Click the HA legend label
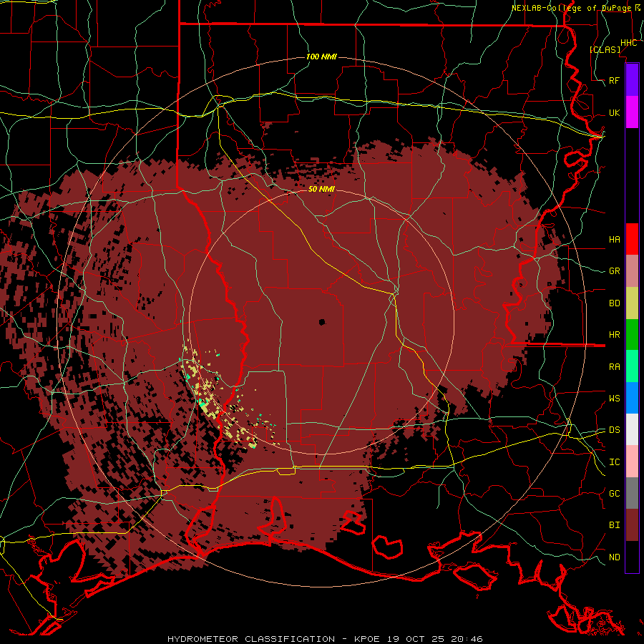Viewport: 644px width, 644px height. click(614, 239)
